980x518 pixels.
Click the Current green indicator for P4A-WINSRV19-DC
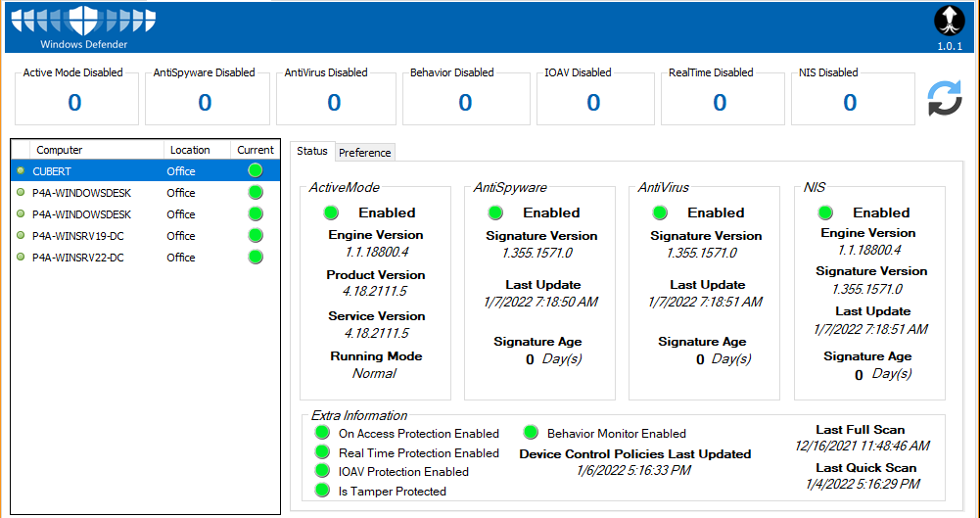pos(255,236)
